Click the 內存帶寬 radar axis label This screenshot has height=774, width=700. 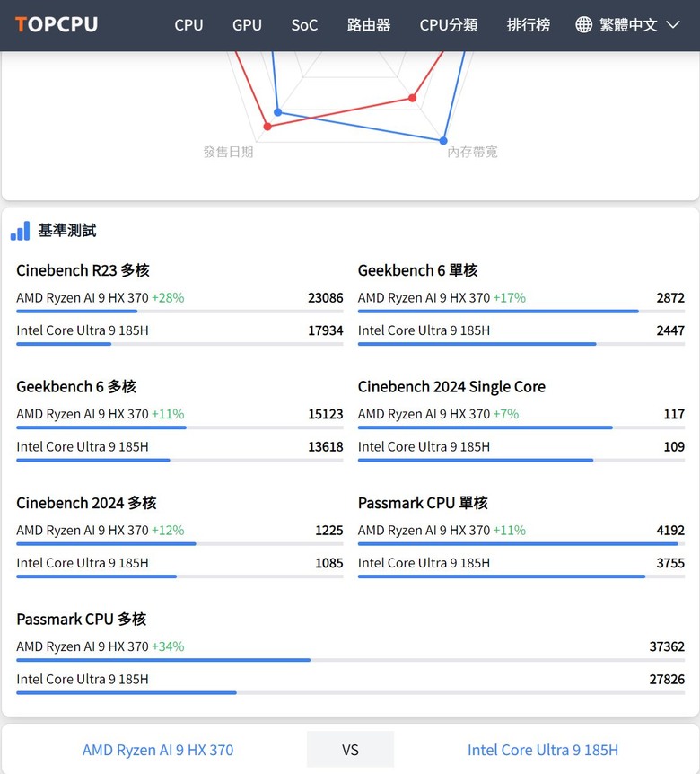pos(472,152)
